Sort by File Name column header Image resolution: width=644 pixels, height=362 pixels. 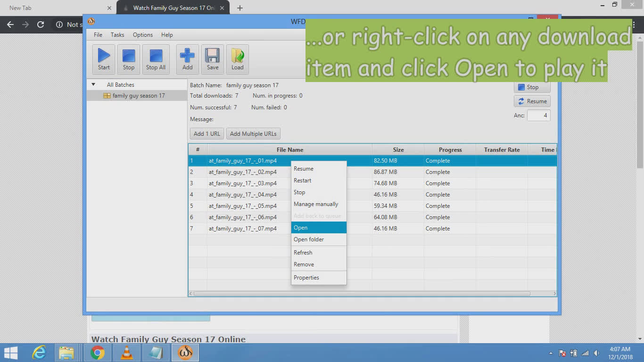click(x=289, y=150)
